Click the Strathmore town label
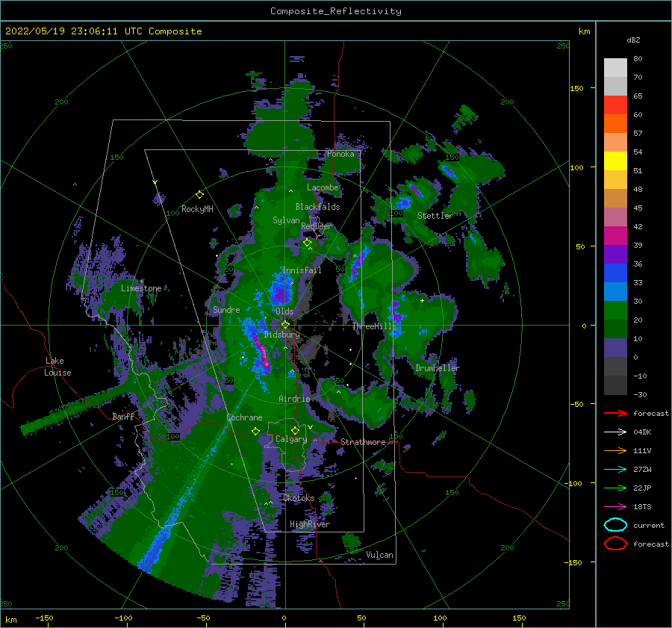 click(363, 442)
